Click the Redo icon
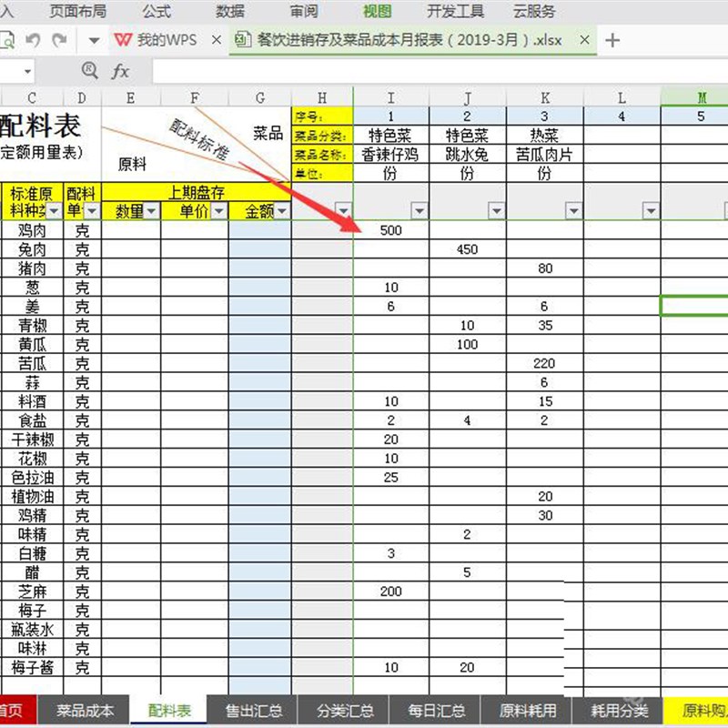The image size is (728, 728). tap(60, 41)
